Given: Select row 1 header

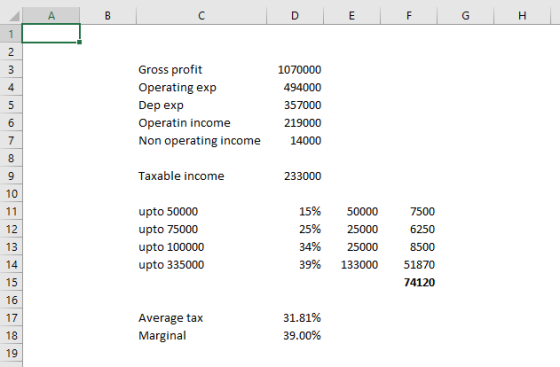Looking at the screenshot, I should point(11,34).
